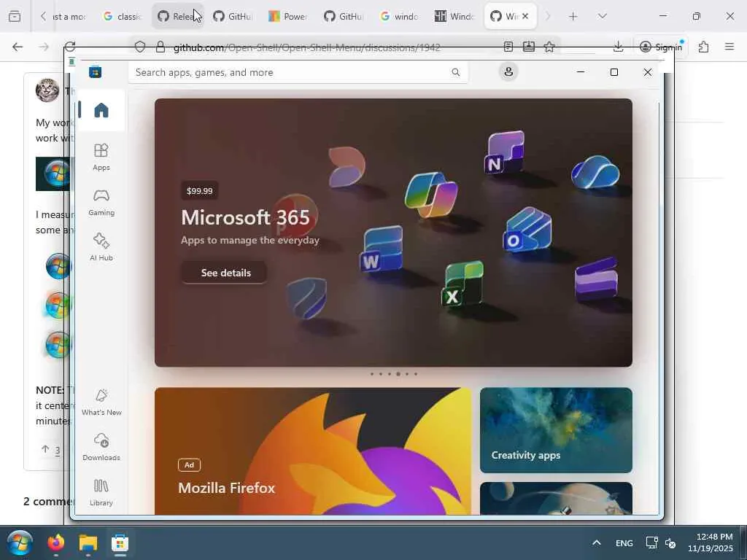
Task: Select the last carousel page dot
Action: [x=416, y=374]
